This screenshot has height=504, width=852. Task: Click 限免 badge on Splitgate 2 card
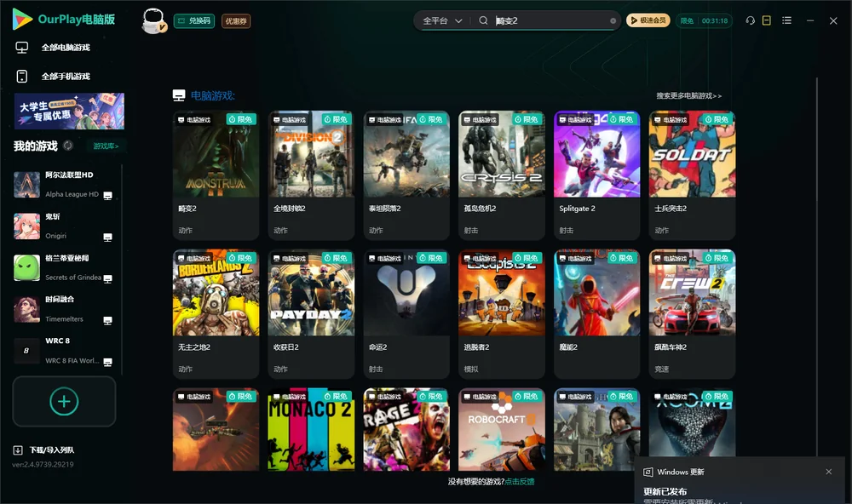tap(622, 119)
